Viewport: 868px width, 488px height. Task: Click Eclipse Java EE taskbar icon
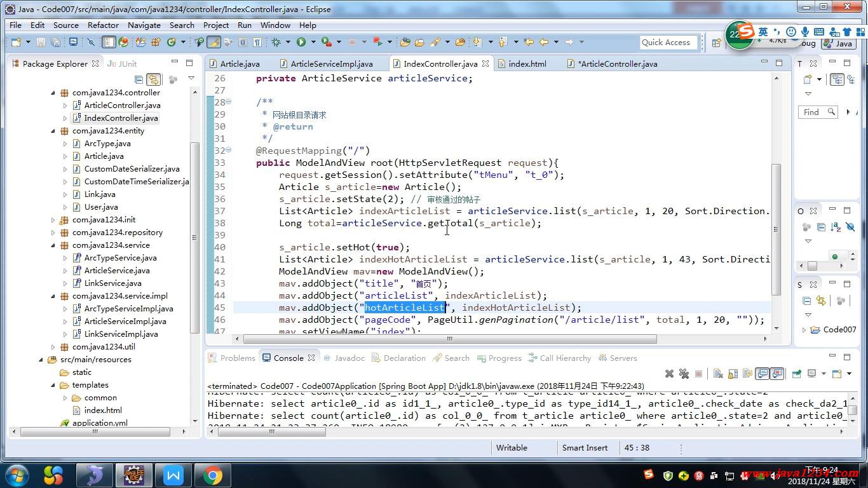pyautogui.click(x=133, y=475)
